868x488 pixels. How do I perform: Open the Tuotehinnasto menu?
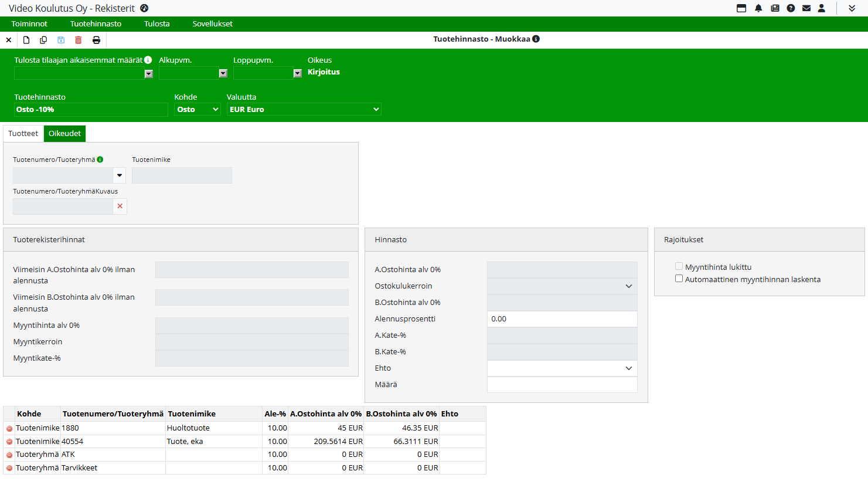(96, 24)
